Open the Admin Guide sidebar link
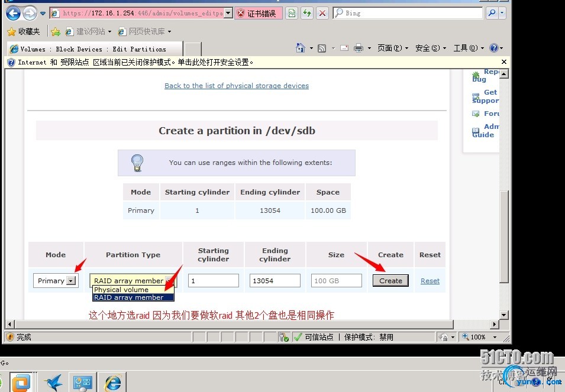Screen dimensions: 565x392 click(x=485, y=130)
